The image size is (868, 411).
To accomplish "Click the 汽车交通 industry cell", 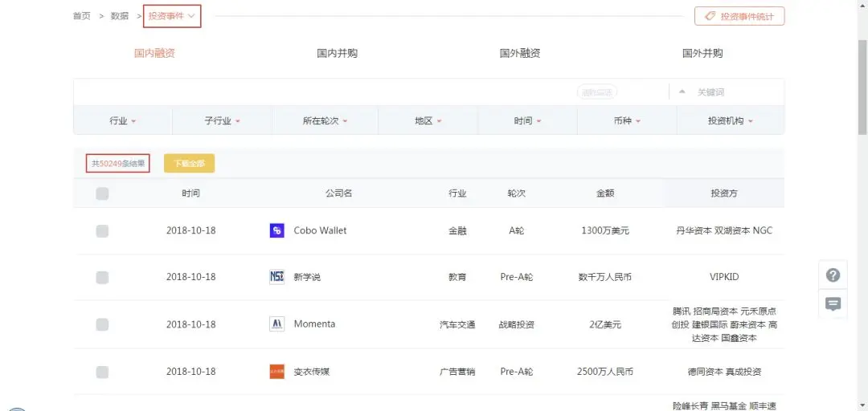I will coord(458,325).
